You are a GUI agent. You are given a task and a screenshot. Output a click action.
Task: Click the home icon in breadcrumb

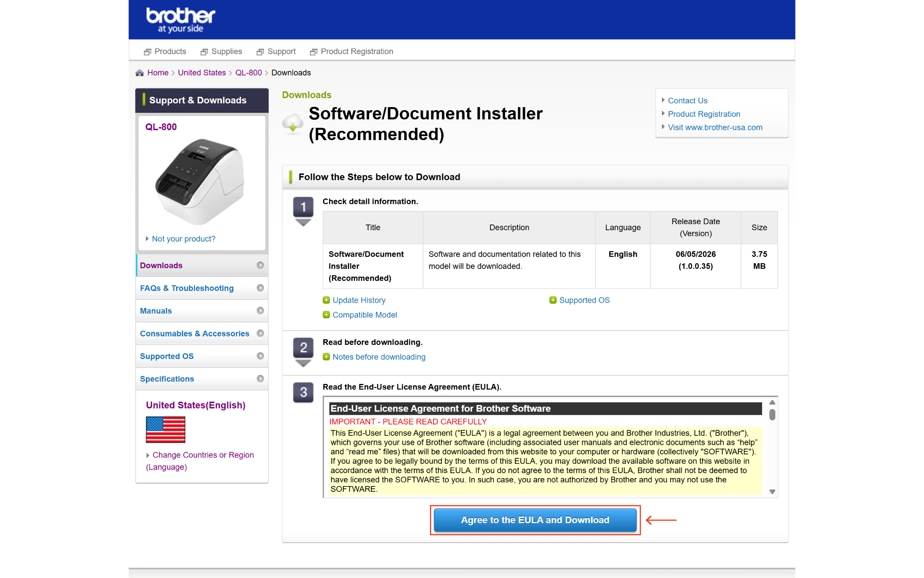tap(140, 73)
